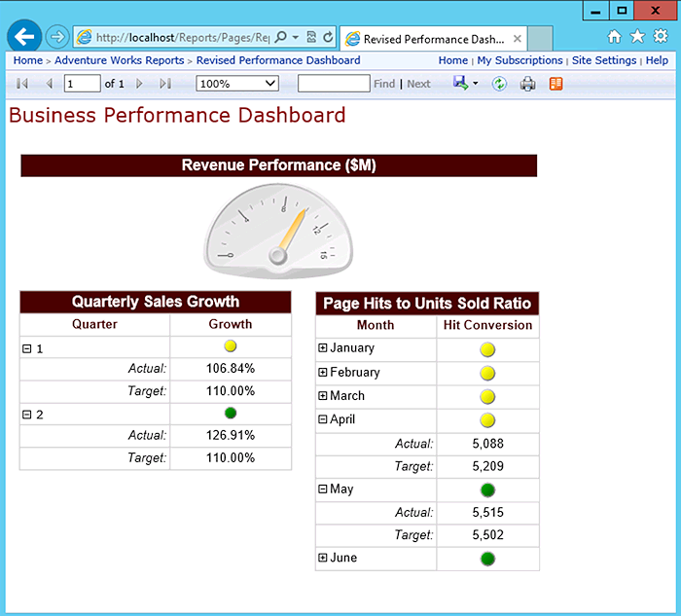The height and width of the screenshot is (616, 681).
Task: Click the yellow indicator for January
Action: 487,349
